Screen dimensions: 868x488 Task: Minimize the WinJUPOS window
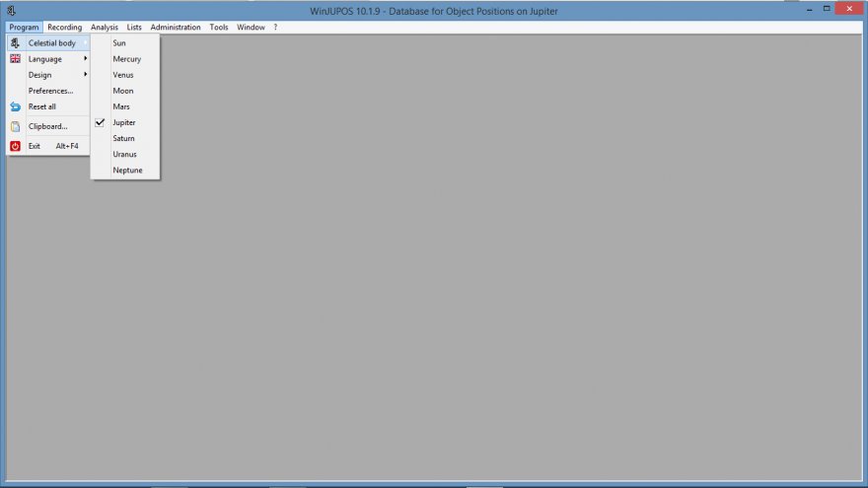[x=810, y=10]
